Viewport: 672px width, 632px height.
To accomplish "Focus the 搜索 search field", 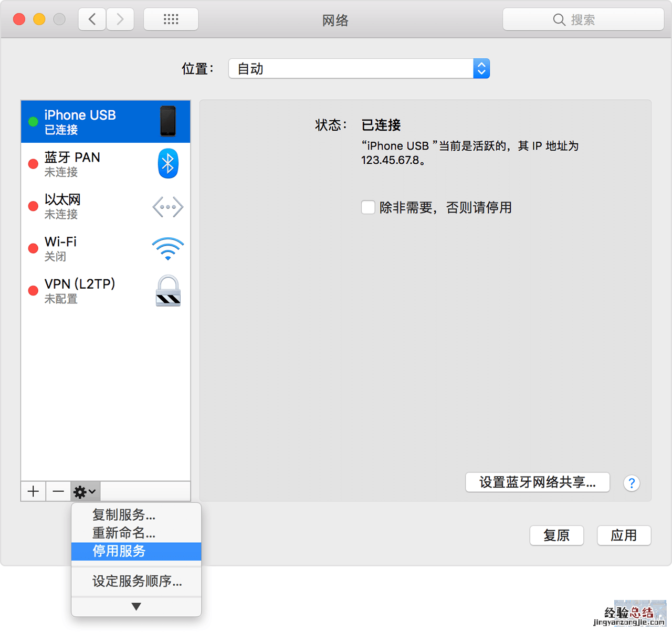I will click(583, 19).
